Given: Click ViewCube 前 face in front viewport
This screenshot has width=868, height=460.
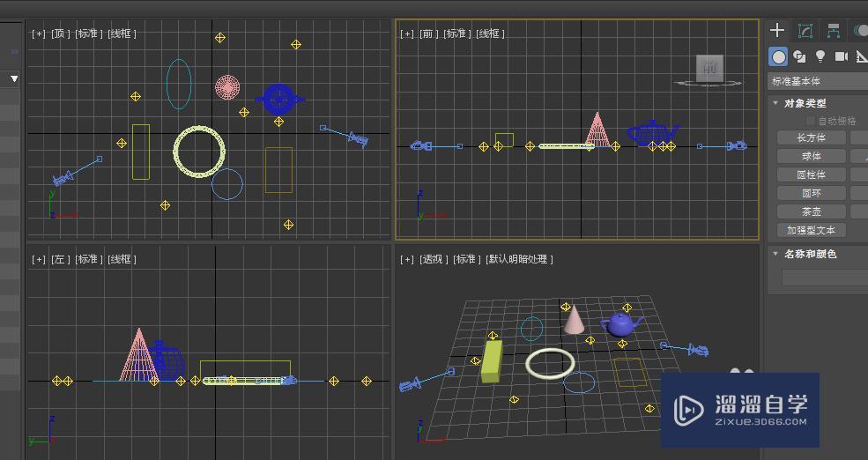Looking at the screenshot, I should click(x=709, y=68).
